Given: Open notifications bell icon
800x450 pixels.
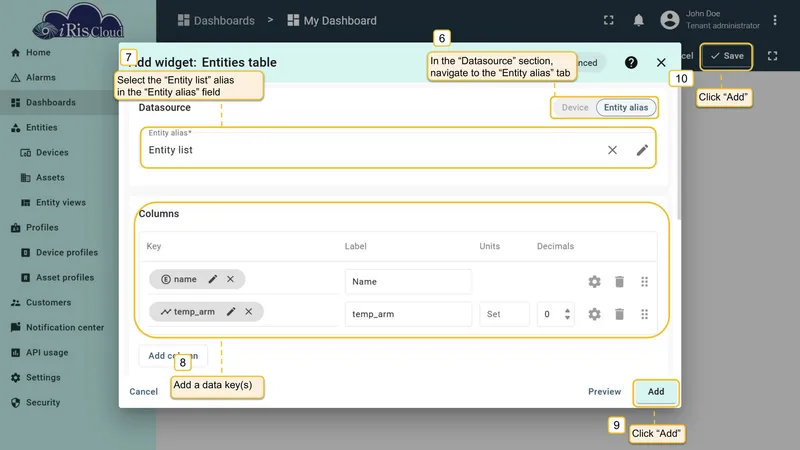Looking at the screenshot, I should 638,20.
